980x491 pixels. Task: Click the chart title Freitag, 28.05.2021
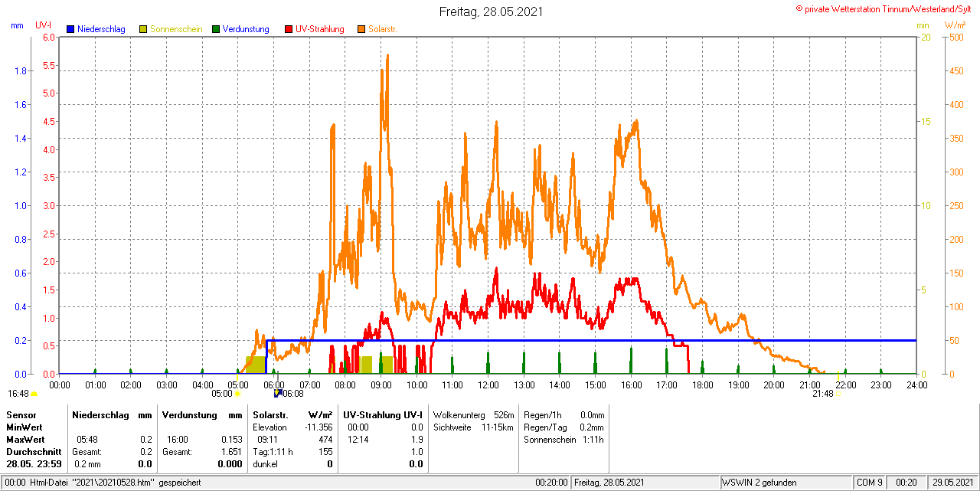490,11
